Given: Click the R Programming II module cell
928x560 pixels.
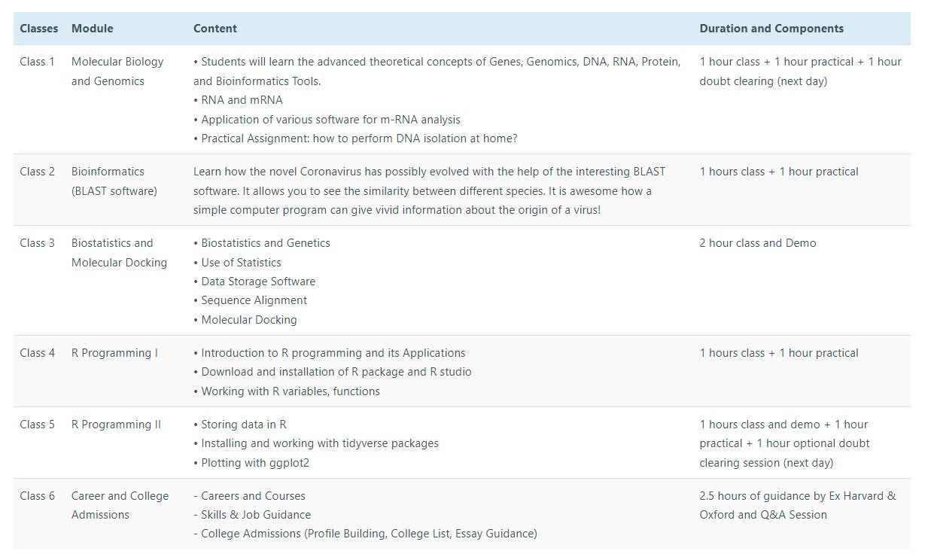Looking at the screenshot, I should point(116,425).
